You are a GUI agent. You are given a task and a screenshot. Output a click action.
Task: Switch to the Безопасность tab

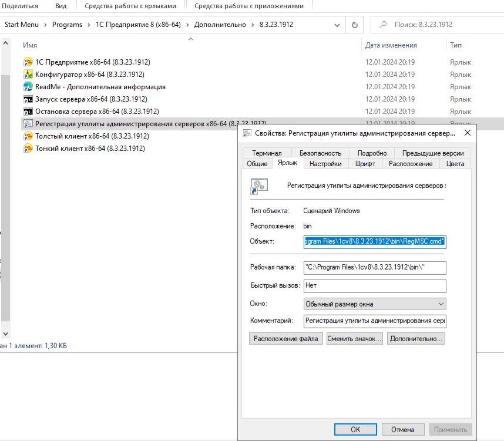321,153
